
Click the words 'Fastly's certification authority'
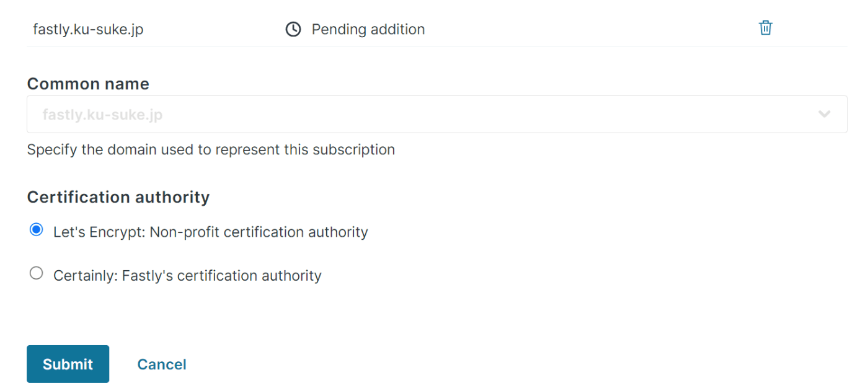pyautogui.click(x=221, y=275)
